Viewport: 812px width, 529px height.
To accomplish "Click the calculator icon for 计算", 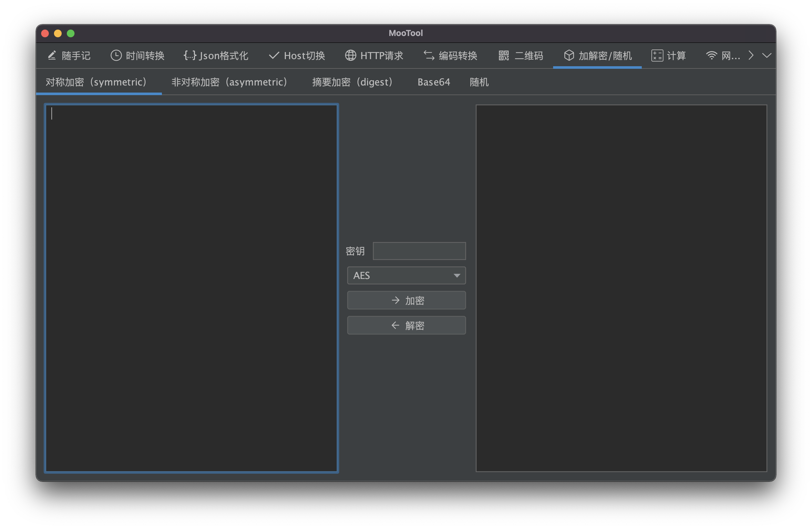I will pos(657,55).
